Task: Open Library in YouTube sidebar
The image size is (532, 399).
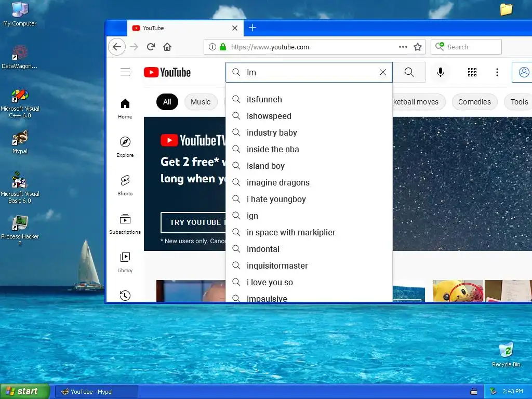Action: pyautogui.click(x=125, y=262)
